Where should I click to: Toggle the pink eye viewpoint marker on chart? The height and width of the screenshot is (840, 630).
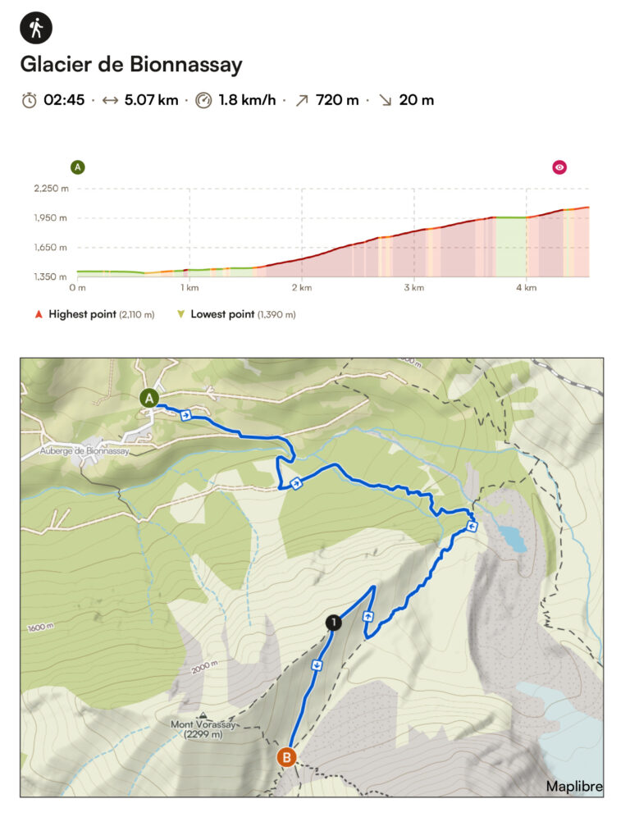coord(559,167)
